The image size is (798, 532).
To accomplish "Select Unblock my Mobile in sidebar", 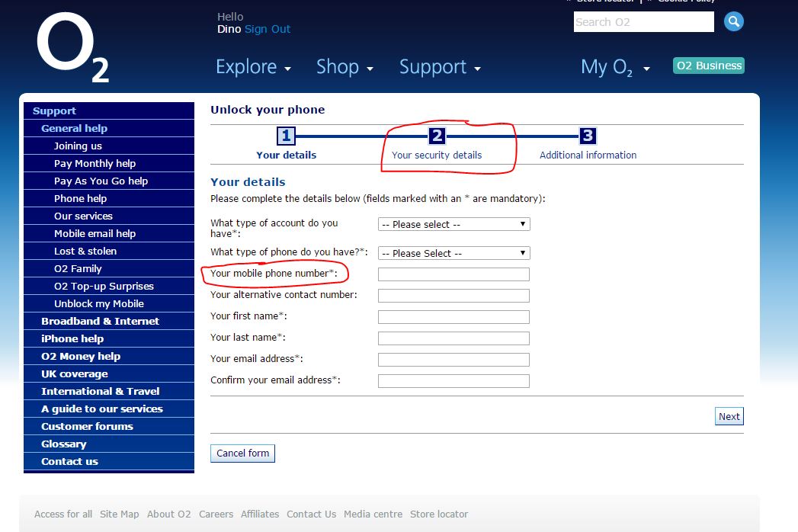I will [99, 303].
